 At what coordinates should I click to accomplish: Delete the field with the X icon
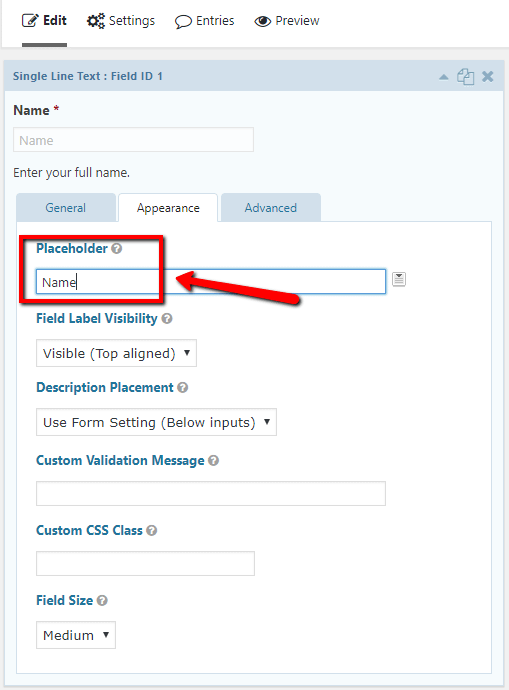(x=487, y=77)
